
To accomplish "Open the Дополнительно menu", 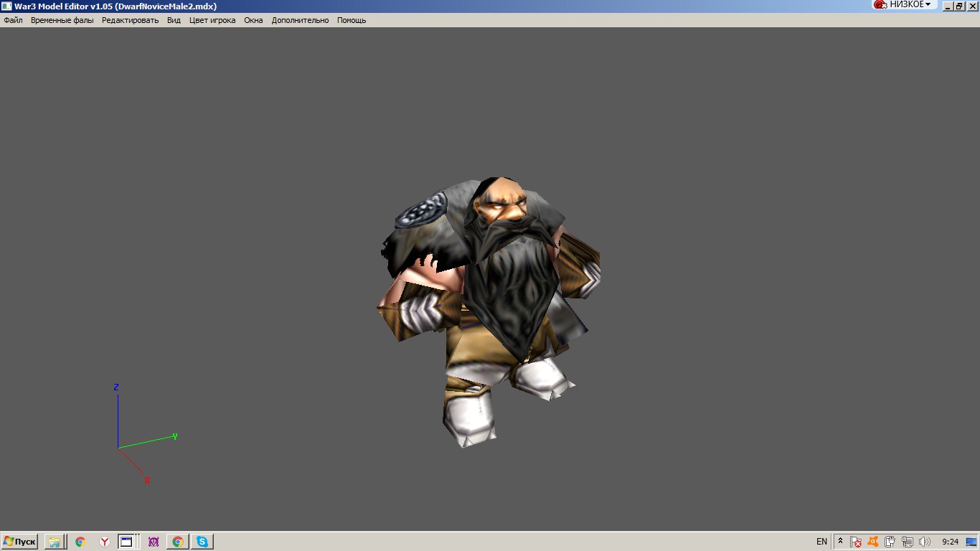I will 300,20.
